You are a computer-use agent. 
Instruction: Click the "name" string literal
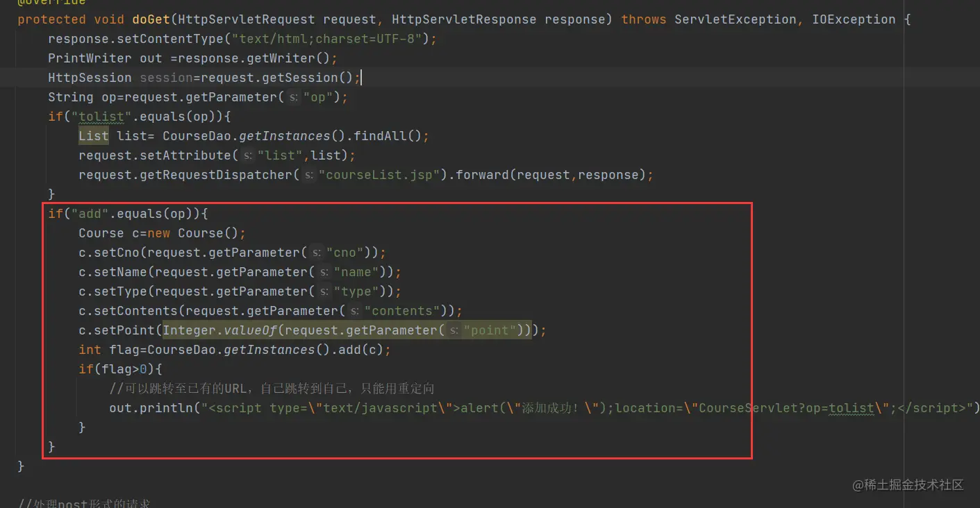coord(357,272)
